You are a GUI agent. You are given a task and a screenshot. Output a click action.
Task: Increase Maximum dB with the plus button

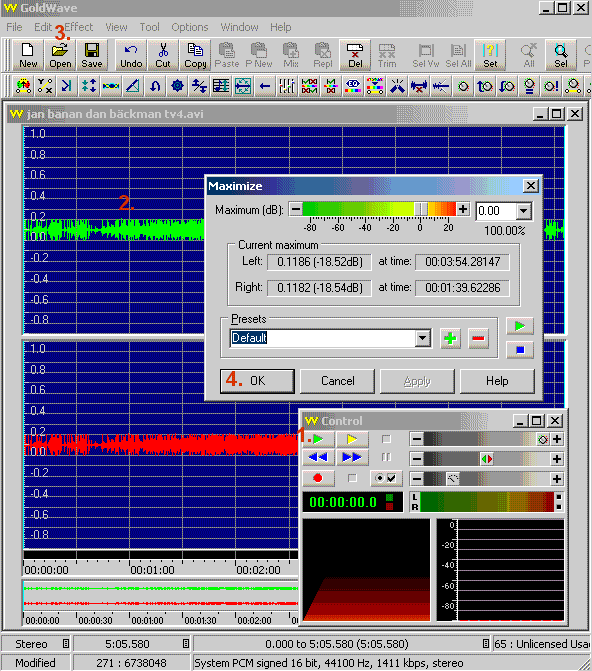tap(463, 209)
